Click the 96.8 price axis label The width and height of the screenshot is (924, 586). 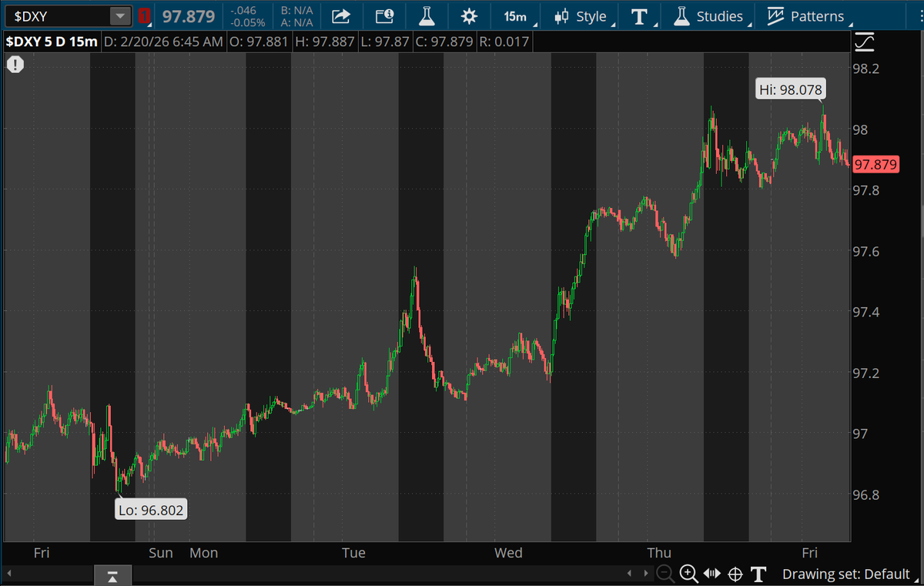click(x=866, y=494)
